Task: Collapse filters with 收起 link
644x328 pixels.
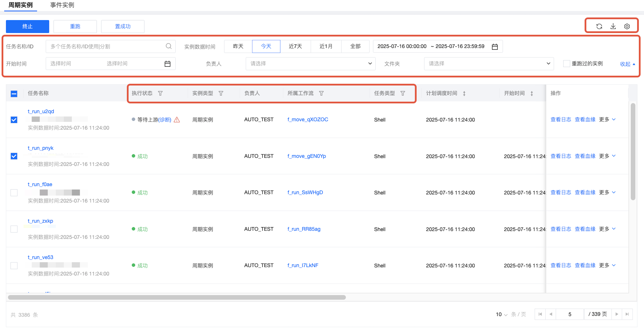Action: coord(628,64)
